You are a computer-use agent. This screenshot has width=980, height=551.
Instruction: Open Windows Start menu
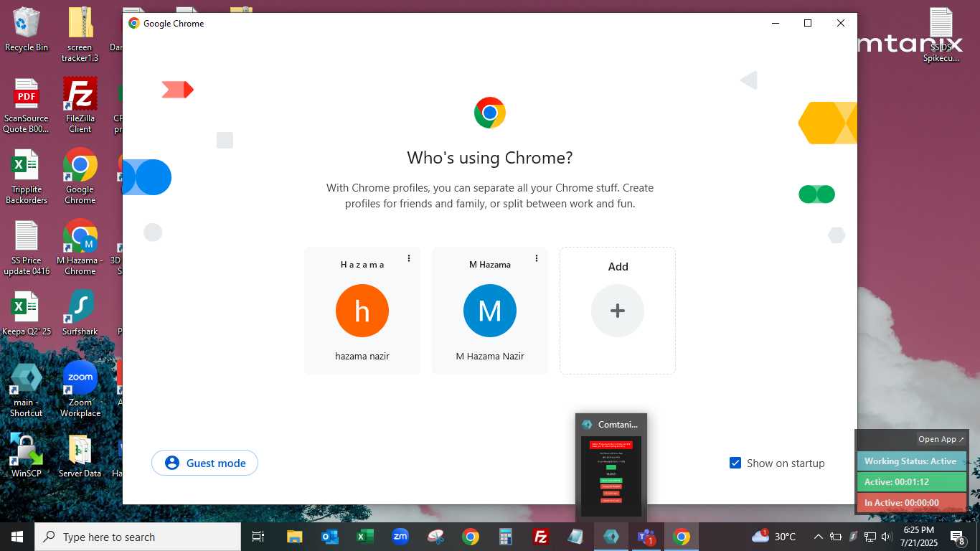pyautogui.click(x=17, y=537)
